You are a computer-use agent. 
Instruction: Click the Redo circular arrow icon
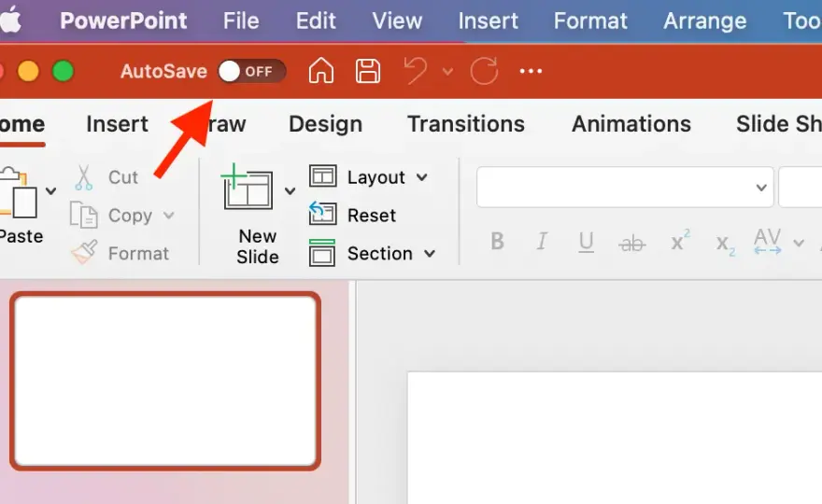pyautogui.click(x=484, y=71)
